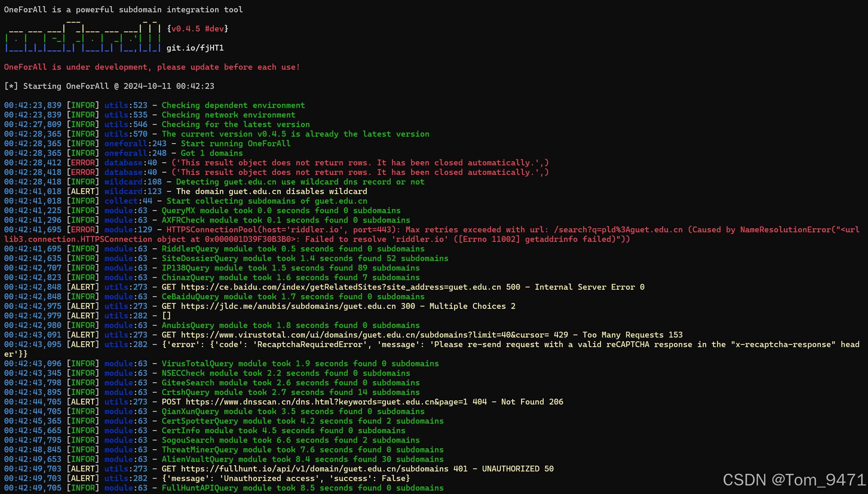868x494 pixels.
Task: Click the red update warning message
Action: [152, 67]
